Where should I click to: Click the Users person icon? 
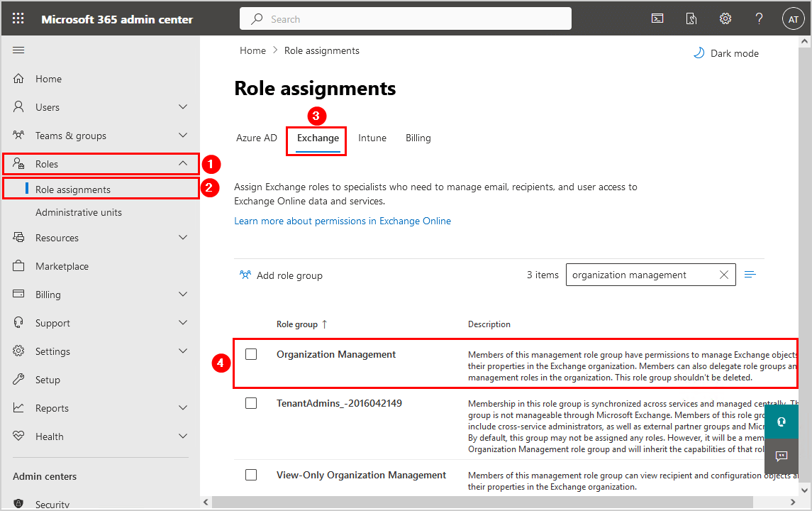(18, 106)
